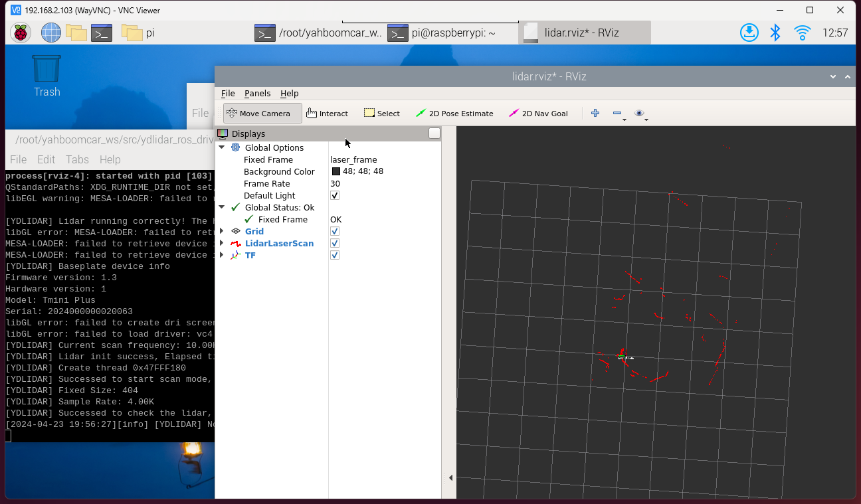
Task: Open the Wi-Fi network tray icon
Action: click(803, 33)
